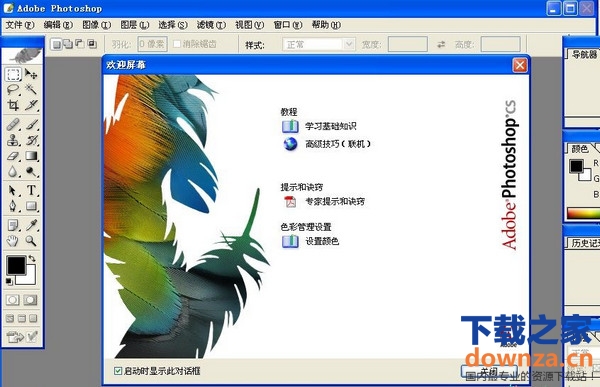Choose Intersect with Selection mode
Viewport: 600px width, 387px height.
(92, 44)
